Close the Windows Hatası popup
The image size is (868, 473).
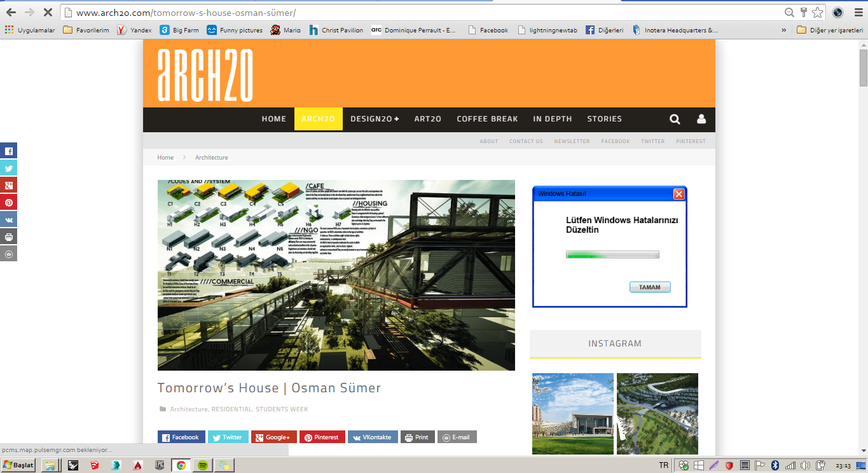click(x=679, y=193)
